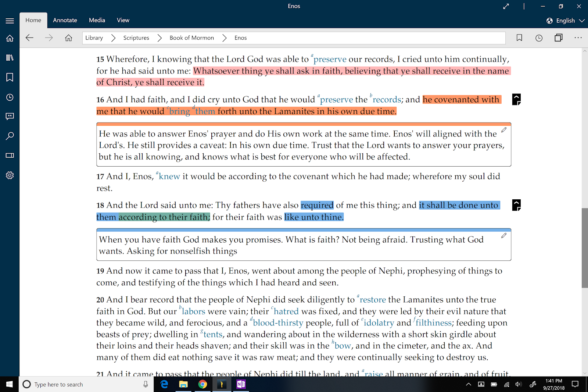Open the multiple windows icon in the toolbar
The height and width of the screenshot is (392, 588).
tap(559, 38)
